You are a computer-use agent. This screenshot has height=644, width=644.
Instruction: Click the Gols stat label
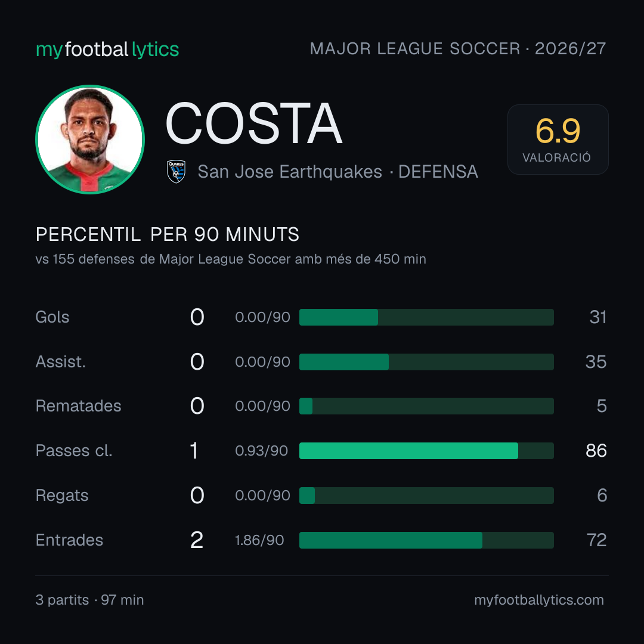coord(52,317)
